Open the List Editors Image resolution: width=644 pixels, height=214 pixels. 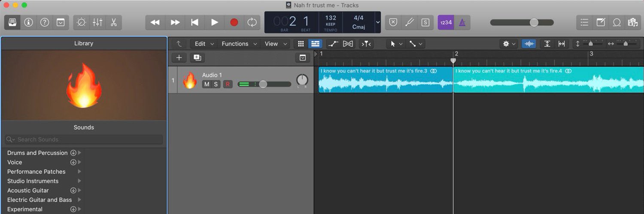(x=584, y=22)
